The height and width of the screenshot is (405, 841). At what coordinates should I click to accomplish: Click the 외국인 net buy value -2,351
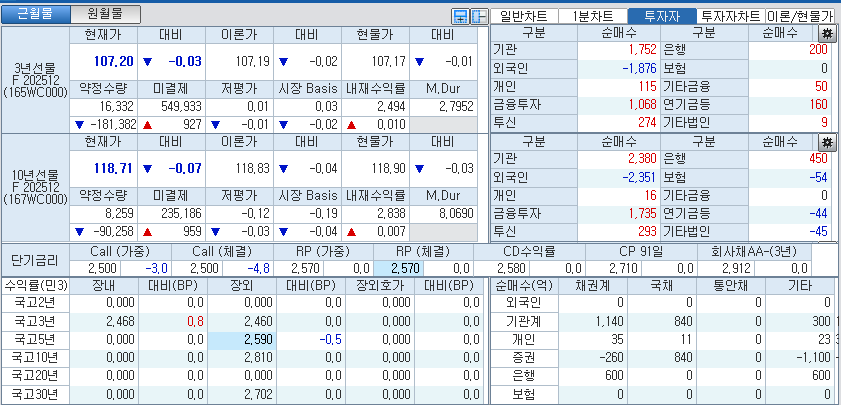[x=640, y=177]
